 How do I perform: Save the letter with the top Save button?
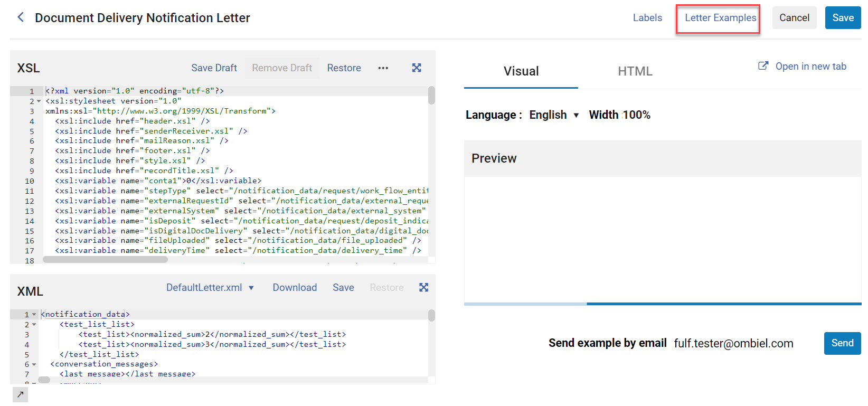pos(843,18)
